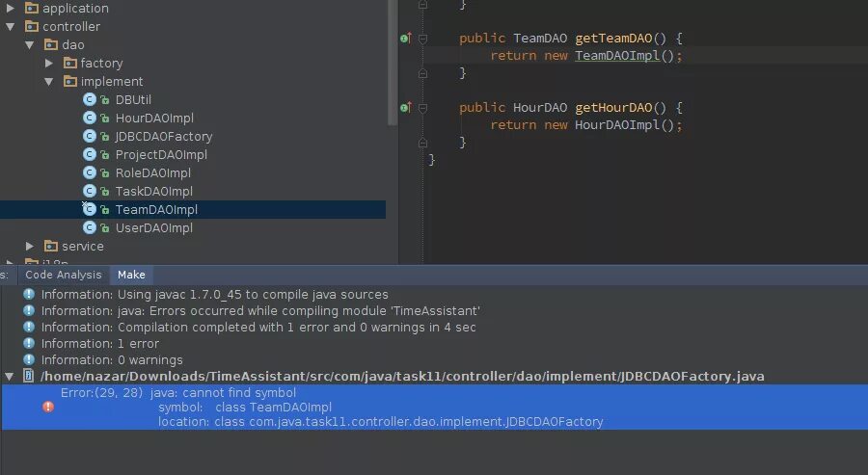Click the getHourDAO method name in the editor

coord(613,107)
